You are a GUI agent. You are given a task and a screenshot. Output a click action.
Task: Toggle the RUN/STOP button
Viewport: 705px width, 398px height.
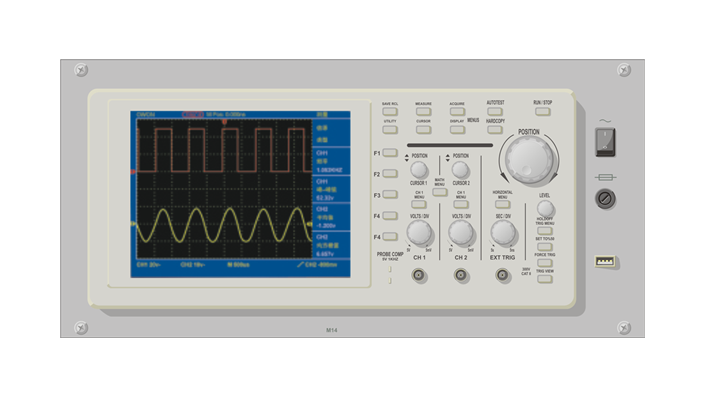pos(543,111)
